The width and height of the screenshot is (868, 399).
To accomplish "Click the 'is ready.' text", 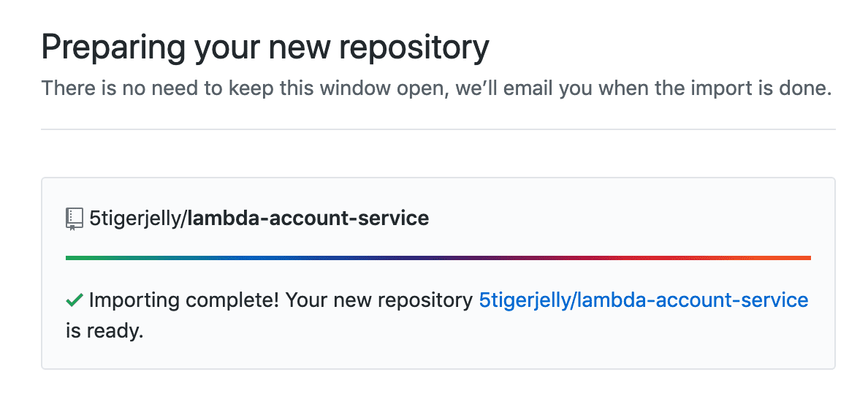I will (104, 332).
